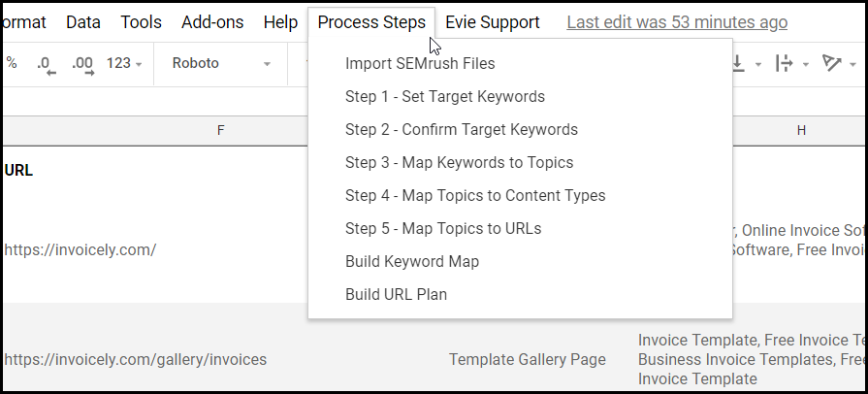The width and height of the screenshot is (868, 394).
Task: Open the Roboto font dropdown
Action: (221, 64)
